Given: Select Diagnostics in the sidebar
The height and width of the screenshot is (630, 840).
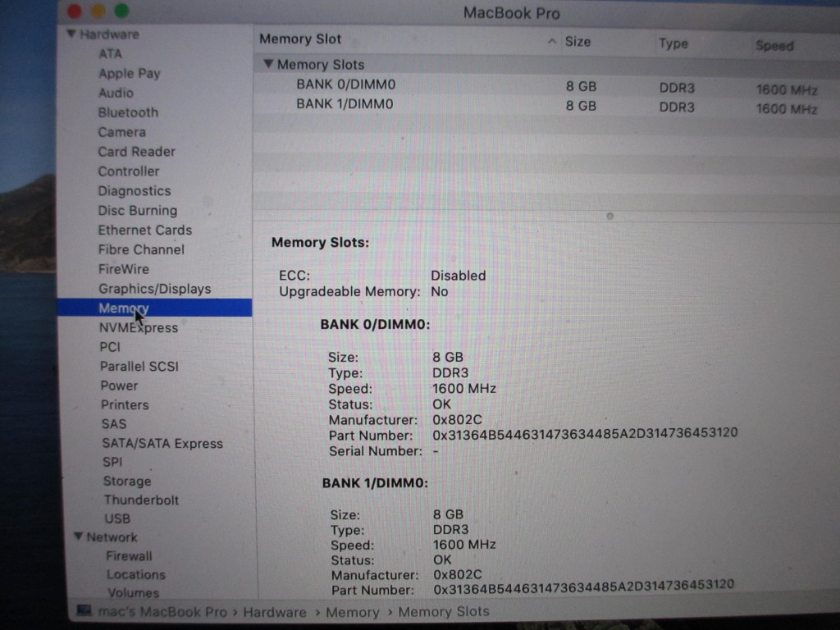Looking at the screenshot, I should [135, 191].
